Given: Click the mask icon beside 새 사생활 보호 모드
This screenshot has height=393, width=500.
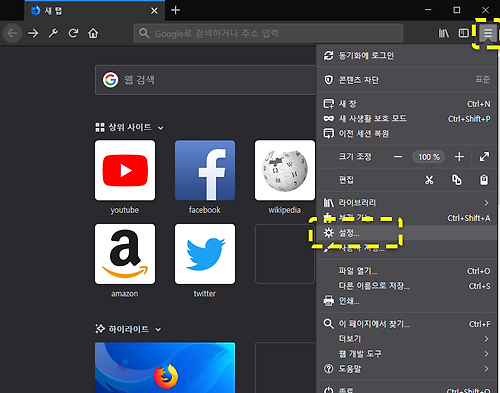Looking at the screenshot, I should (328, 119).
